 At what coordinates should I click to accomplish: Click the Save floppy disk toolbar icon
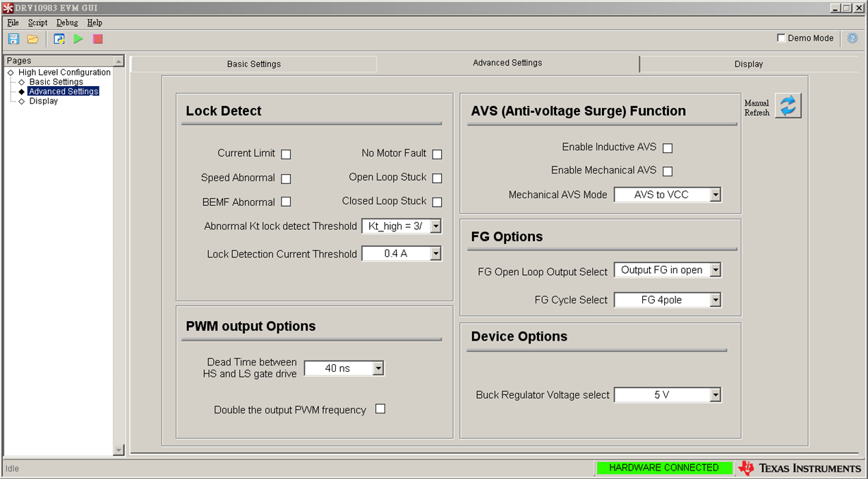[x=13, y=39]
